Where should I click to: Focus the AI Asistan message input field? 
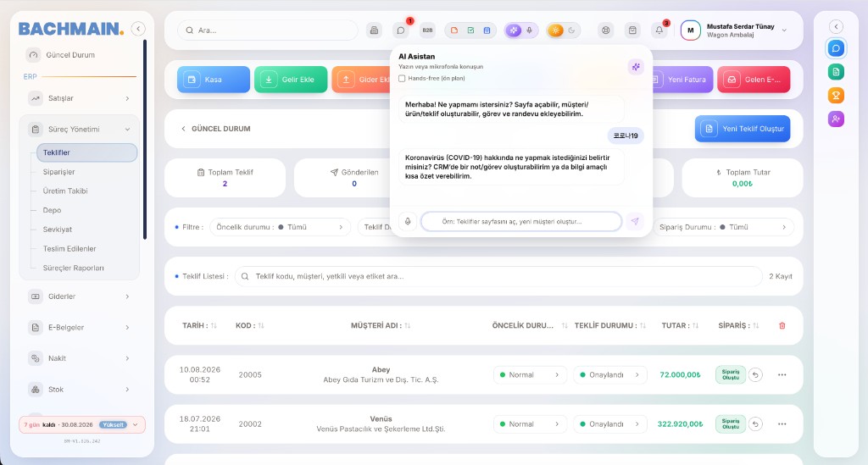pos(521,221)
